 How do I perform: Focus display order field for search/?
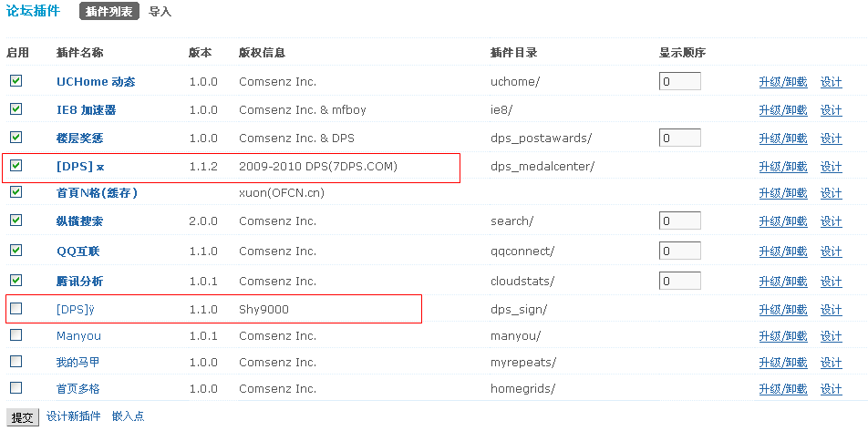click(x=680, y=221)
